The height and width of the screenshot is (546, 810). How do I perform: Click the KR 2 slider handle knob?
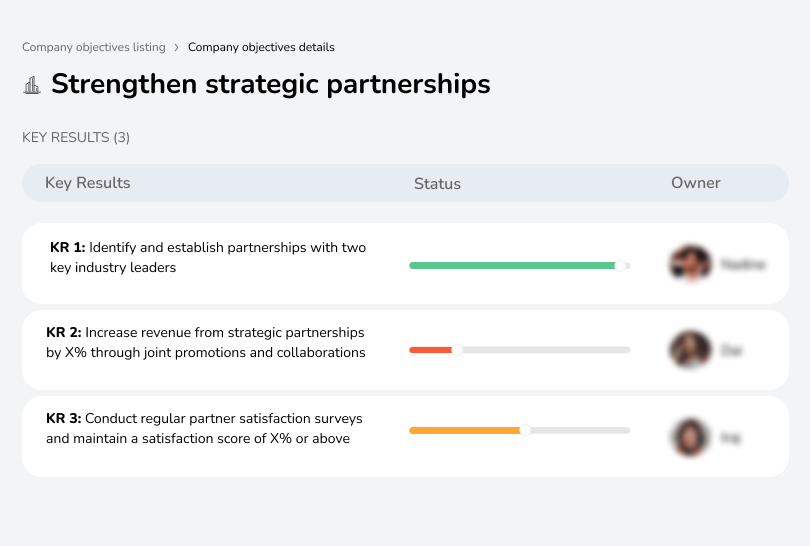[457, 350]
